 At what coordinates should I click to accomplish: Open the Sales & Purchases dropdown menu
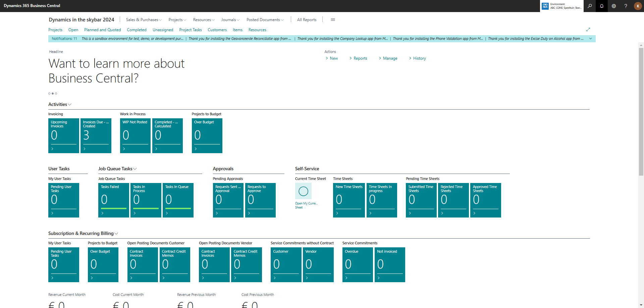144,20
